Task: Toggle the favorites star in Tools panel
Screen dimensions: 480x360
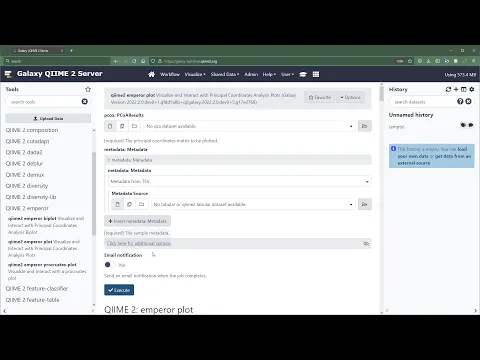Action: 88,89
